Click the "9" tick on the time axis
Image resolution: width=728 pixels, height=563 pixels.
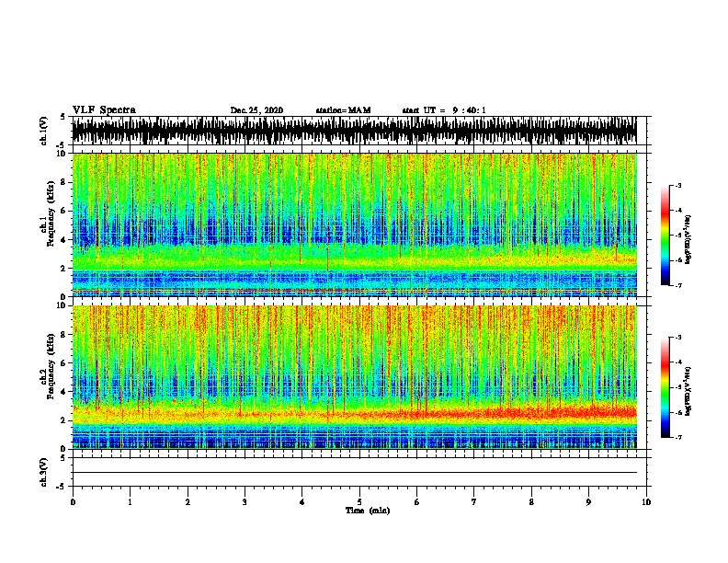pyautogui.click(x=588, y=502)
